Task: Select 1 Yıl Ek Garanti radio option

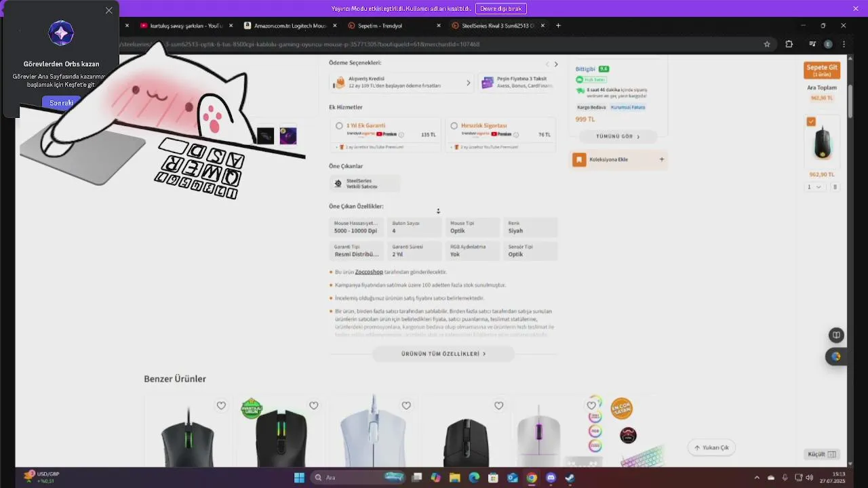Action: pyautogui.click(x=339, y=125)
